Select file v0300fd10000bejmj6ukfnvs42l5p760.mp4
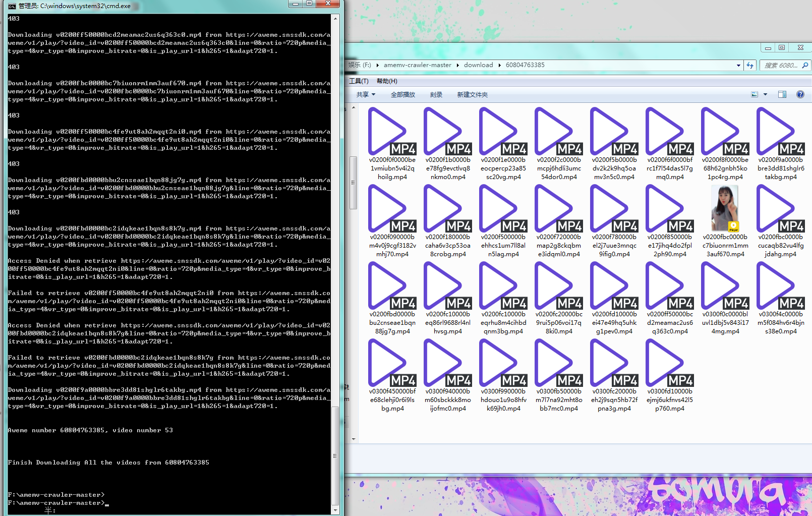The image size is (812, 516). [x=670, y=375]
